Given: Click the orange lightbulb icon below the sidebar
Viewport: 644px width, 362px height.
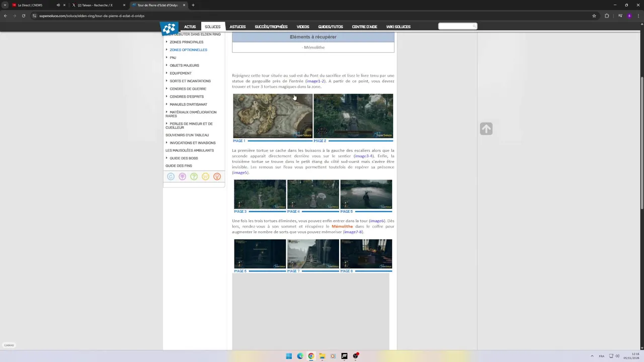Looking at the screenshot, I should pyautogui.click(x=217, y=176).
